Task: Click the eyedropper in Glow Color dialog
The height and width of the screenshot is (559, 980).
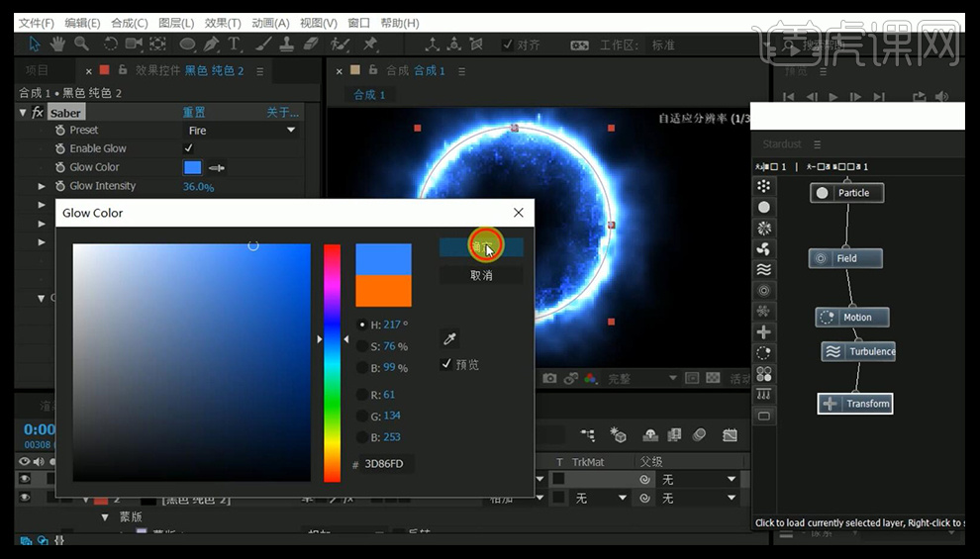Action: click(449, 338)
